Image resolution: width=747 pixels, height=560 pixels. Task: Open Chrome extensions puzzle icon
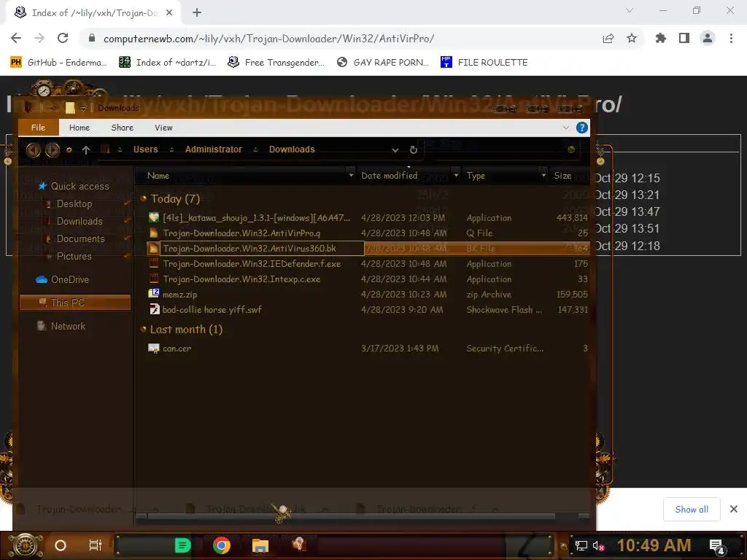tap(660, 38)
